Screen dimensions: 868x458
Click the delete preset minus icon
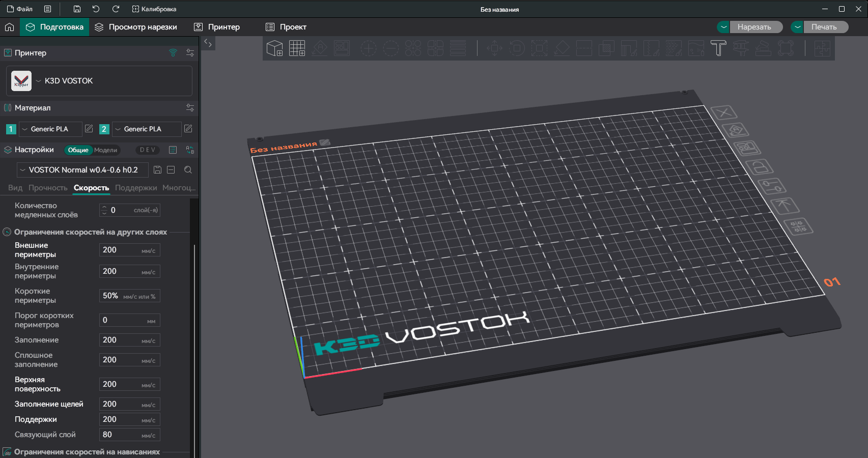coord(171,170)
